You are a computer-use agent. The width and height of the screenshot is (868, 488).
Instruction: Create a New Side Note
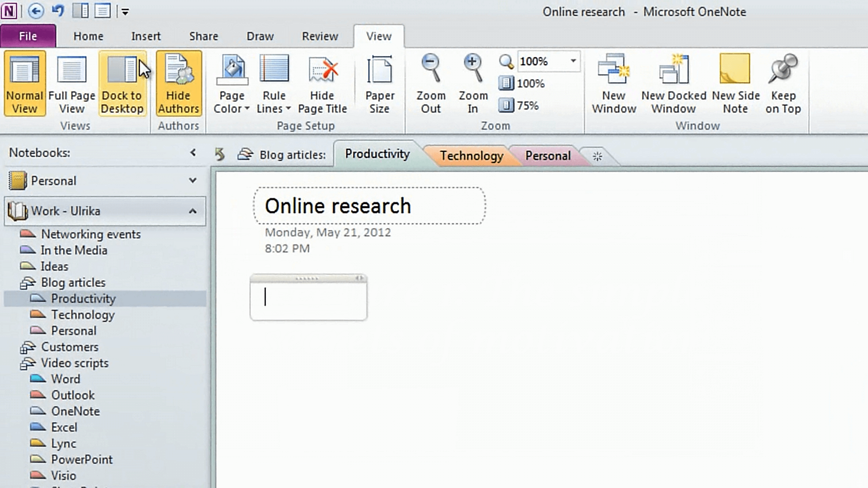pos(736,84)
